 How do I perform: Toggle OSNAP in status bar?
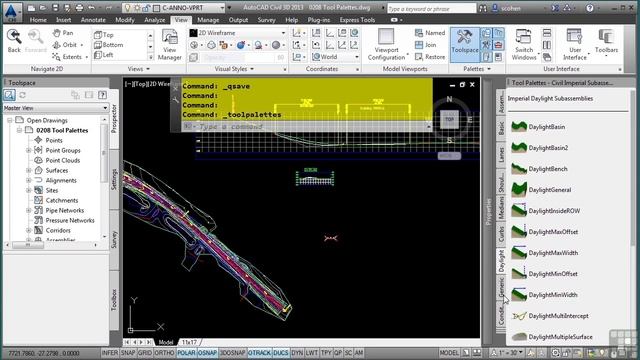click(207, 353)
